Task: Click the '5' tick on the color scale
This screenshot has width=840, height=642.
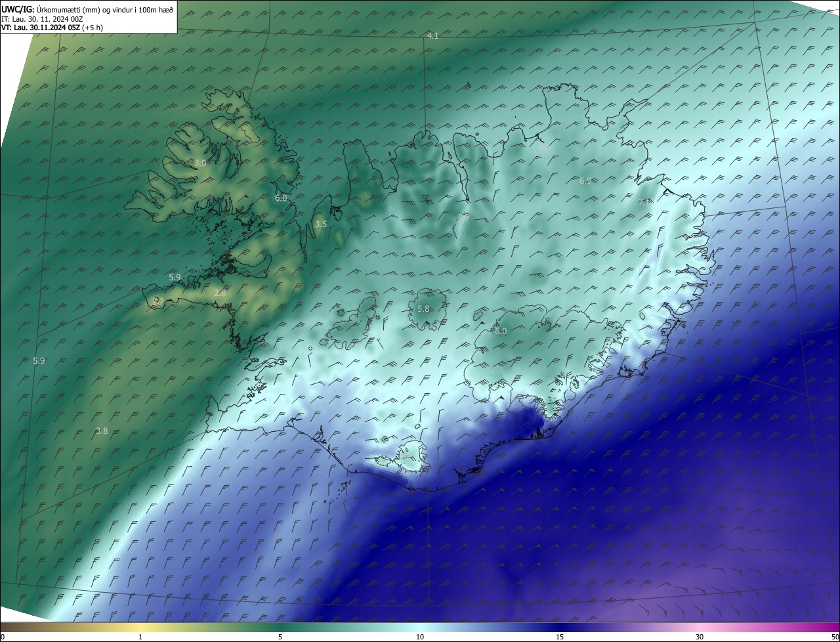Action: pos(280,637)
